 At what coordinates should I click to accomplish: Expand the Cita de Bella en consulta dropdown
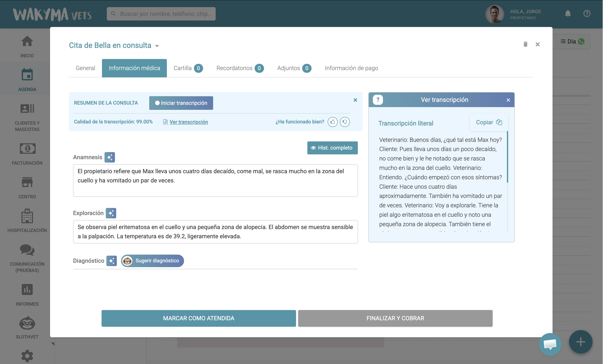157,46
